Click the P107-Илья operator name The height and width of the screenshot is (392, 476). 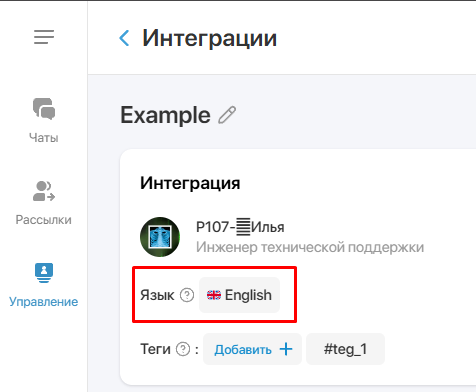240,227
